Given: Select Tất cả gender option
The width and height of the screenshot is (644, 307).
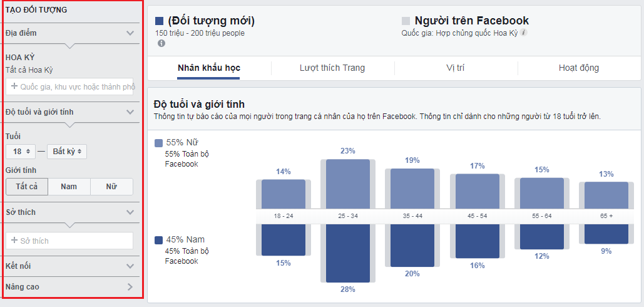Looking at the screenshot, I should pos(27,187).
